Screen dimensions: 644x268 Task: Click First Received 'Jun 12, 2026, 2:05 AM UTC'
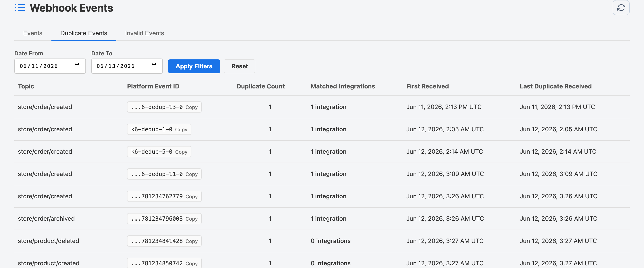(x=445, y=129)
